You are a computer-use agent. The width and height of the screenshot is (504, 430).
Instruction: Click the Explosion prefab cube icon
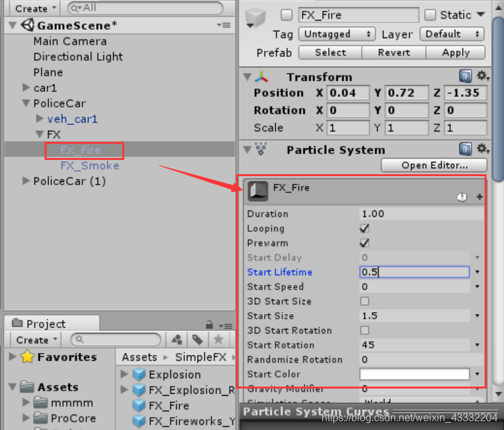[139, 374]
